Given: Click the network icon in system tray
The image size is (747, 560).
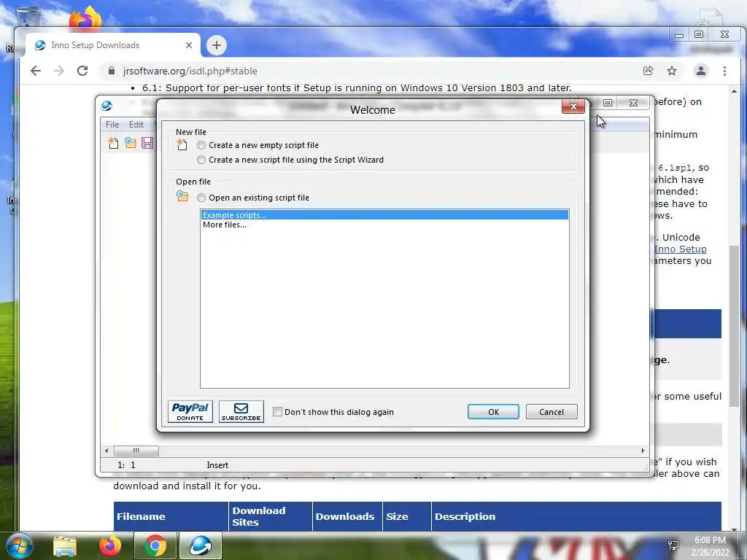Looking at the screenshot, I should tap(673, 545).
